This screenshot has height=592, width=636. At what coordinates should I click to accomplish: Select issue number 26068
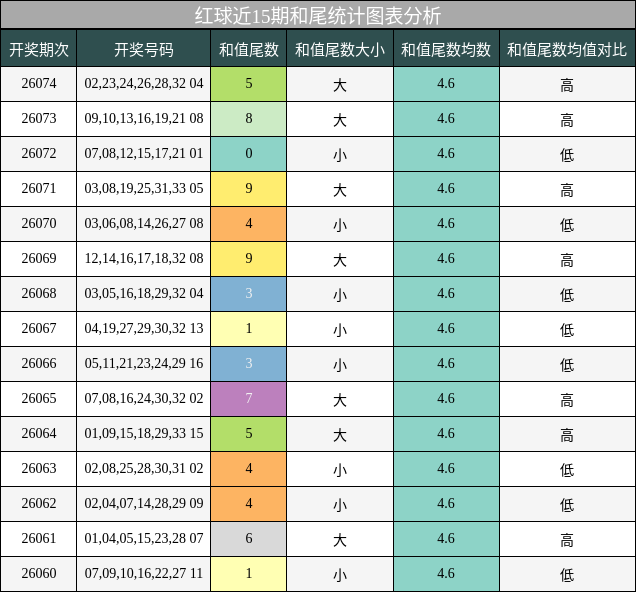(39, 293)
